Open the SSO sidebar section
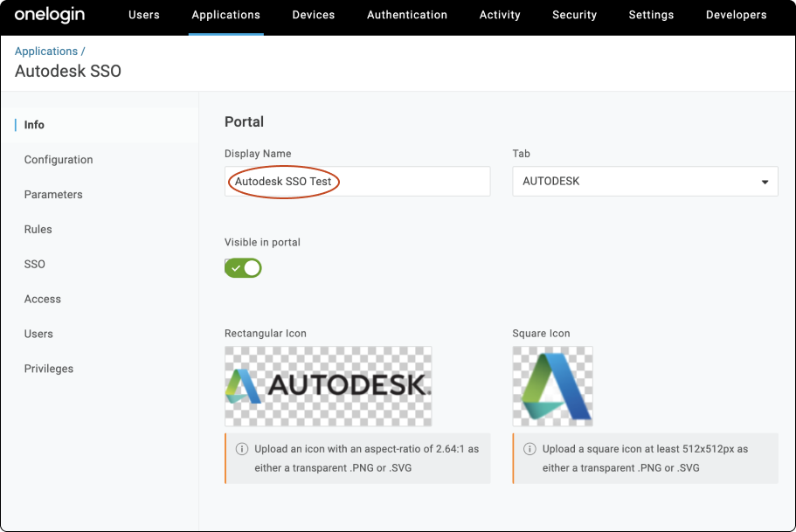 (34, 264)
